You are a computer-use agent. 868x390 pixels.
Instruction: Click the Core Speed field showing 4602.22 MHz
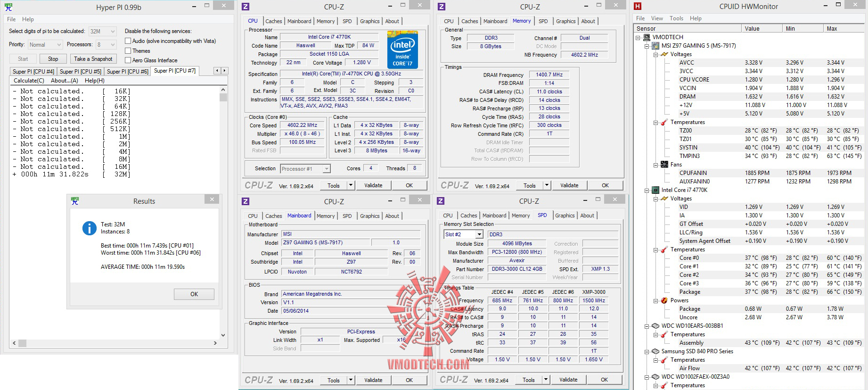[303, 125]
